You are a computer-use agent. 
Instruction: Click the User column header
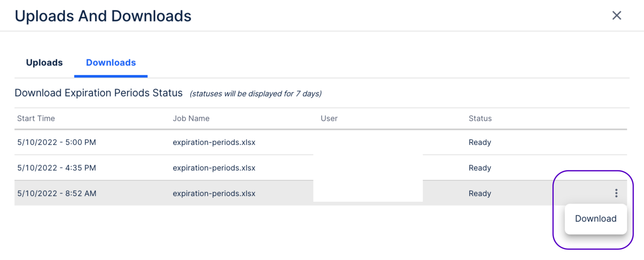click(x=329, y=118)
